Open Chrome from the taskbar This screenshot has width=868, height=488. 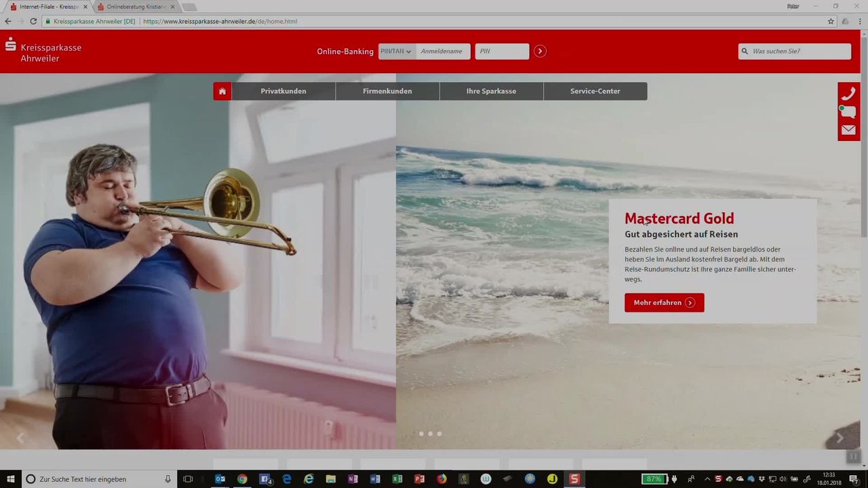(242, 479)
